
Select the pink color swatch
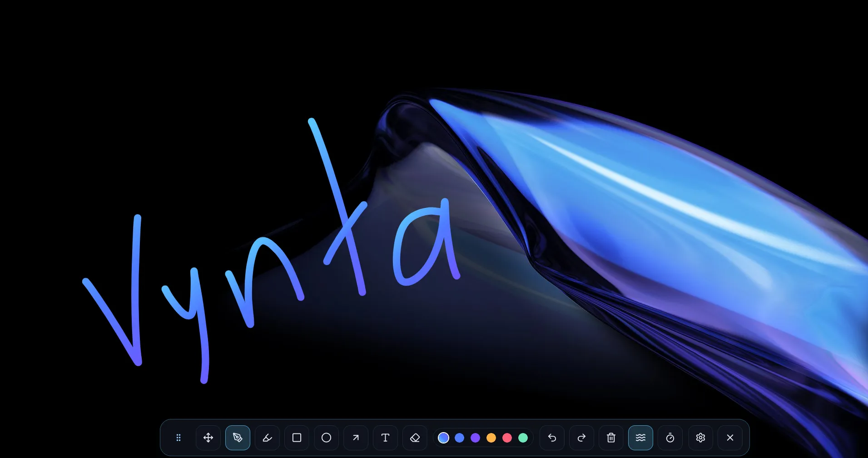[507, 438]
